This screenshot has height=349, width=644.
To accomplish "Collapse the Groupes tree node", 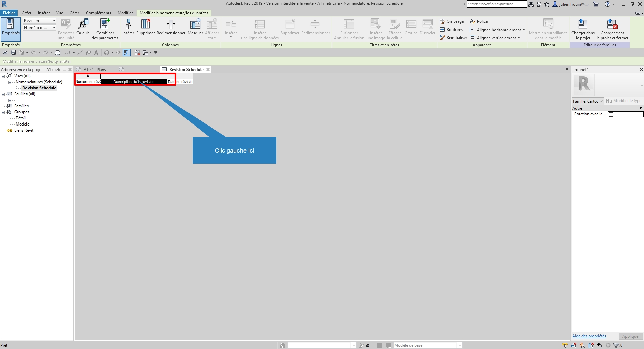I will (3, 112).
